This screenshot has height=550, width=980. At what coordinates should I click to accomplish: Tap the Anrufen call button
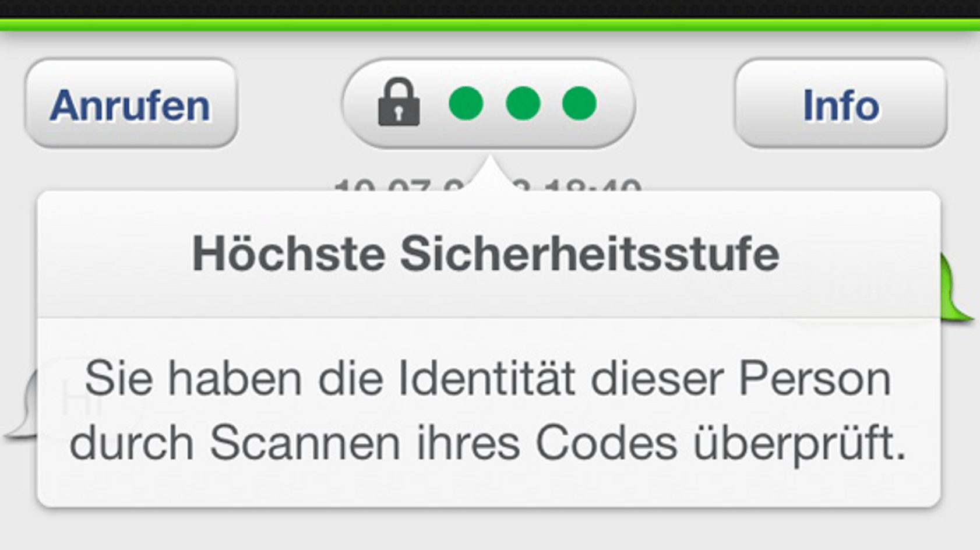(131, 104)
